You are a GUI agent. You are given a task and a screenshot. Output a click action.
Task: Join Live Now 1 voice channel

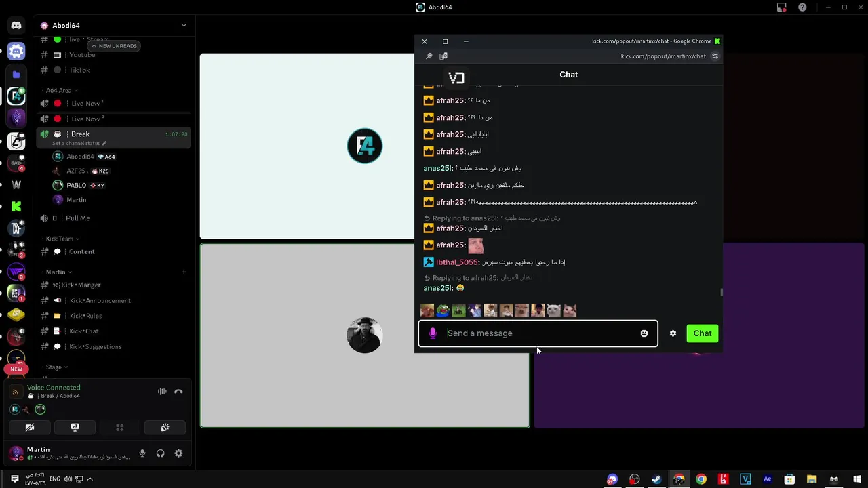point(113,103)
